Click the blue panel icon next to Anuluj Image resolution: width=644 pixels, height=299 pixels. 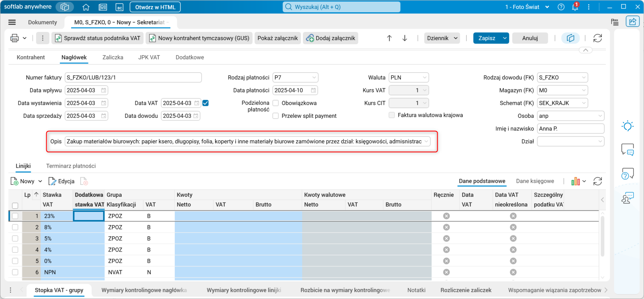coord(570,38)
